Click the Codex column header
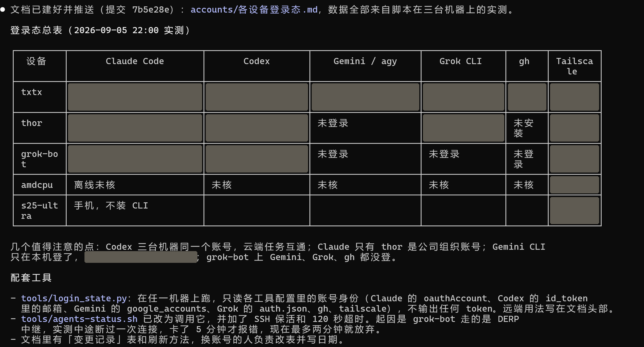This screenshot has height=347, width=644. pyautogui.click(x=256, y=61)
